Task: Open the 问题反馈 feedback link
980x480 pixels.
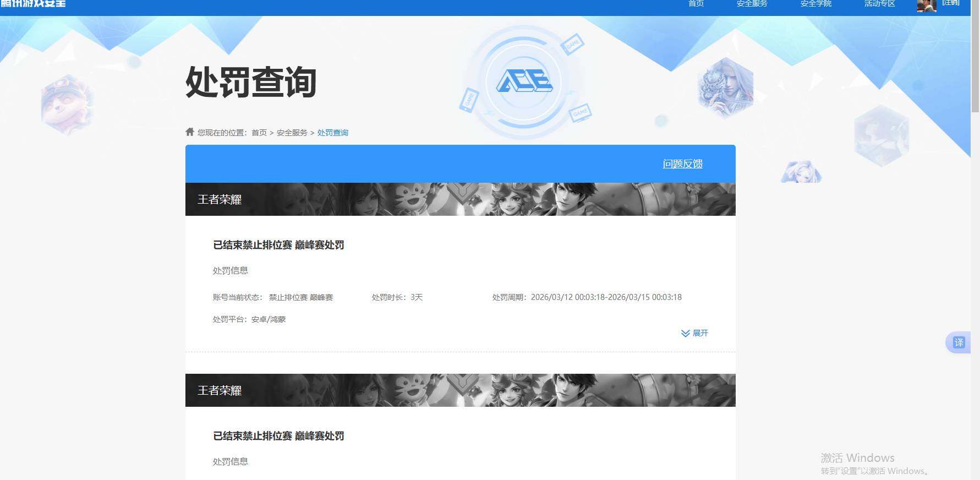Action: click(683, 164)
